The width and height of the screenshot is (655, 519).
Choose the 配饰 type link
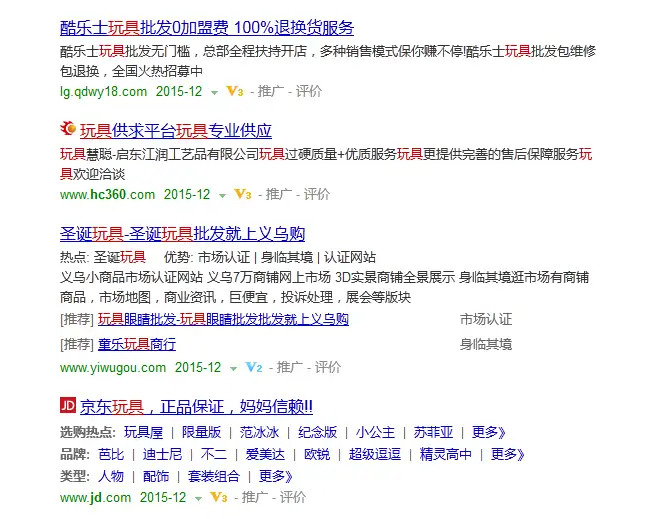(x=156, y=476)
